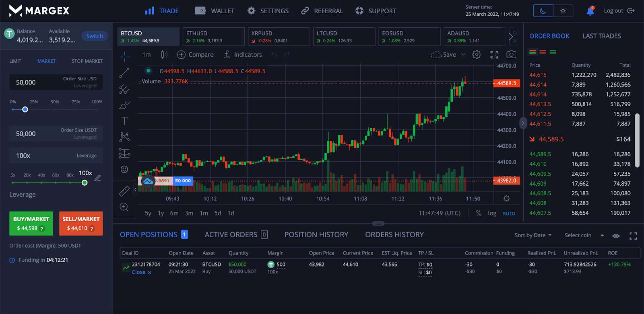Collapse the drawing toolbar arrow
Screen dimensions: 644x314
pyautogui.click(x=135, y=189)
